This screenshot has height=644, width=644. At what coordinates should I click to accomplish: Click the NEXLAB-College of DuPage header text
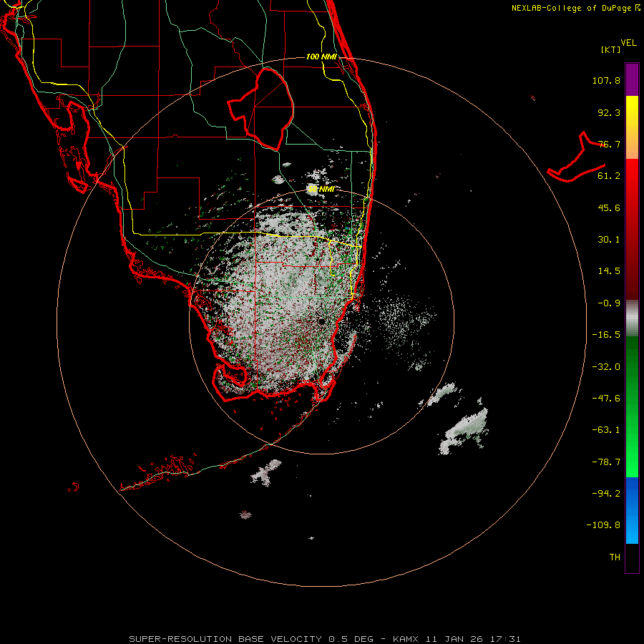pyautogui.click(x=575, y=8)
